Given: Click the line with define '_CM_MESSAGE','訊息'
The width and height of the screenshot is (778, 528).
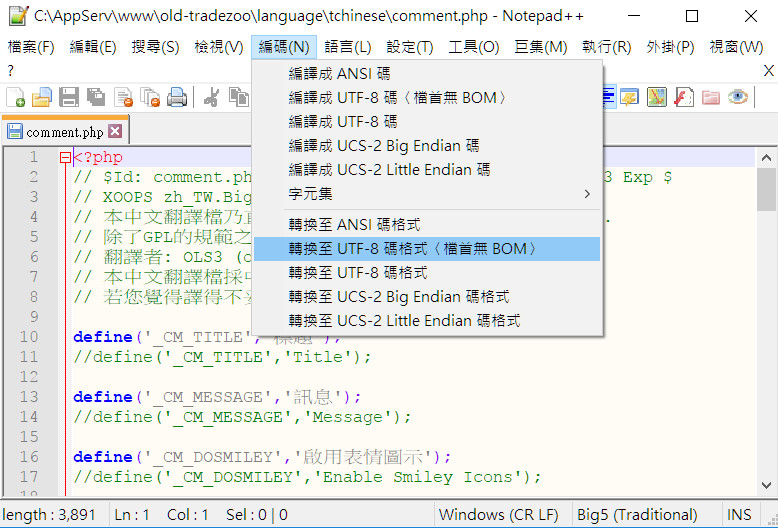Looking at the screenshot, I should tap(217, 397).
